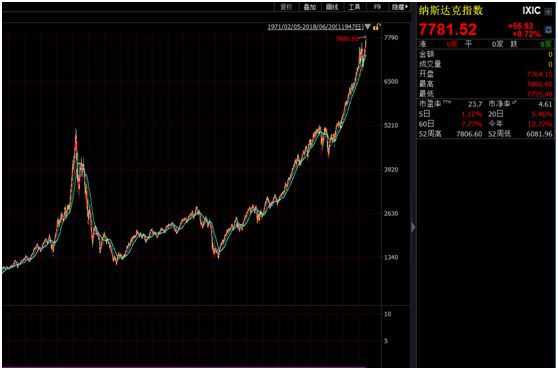Click the 7806.60 high price marker
The width and height of the screenshot is (558, 370).
pyautogui.click(x=347, y=39)
